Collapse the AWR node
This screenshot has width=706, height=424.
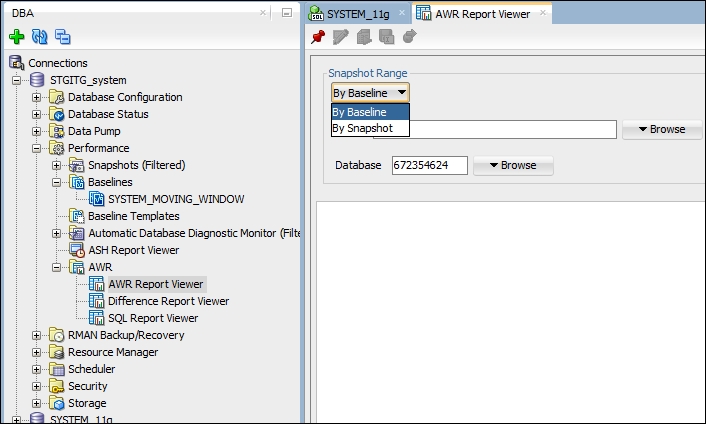click(x=56, y=267)
